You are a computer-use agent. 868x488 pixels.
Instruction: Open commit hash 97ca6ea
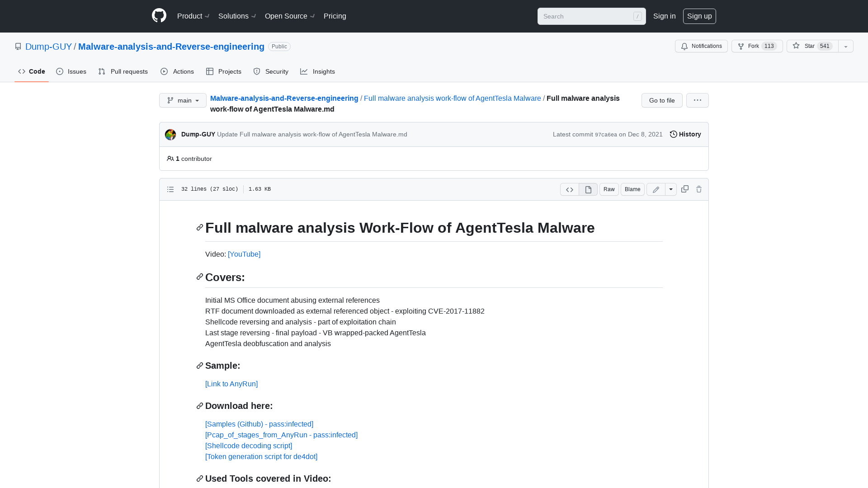pyautogui.click(x=606, y=135)
